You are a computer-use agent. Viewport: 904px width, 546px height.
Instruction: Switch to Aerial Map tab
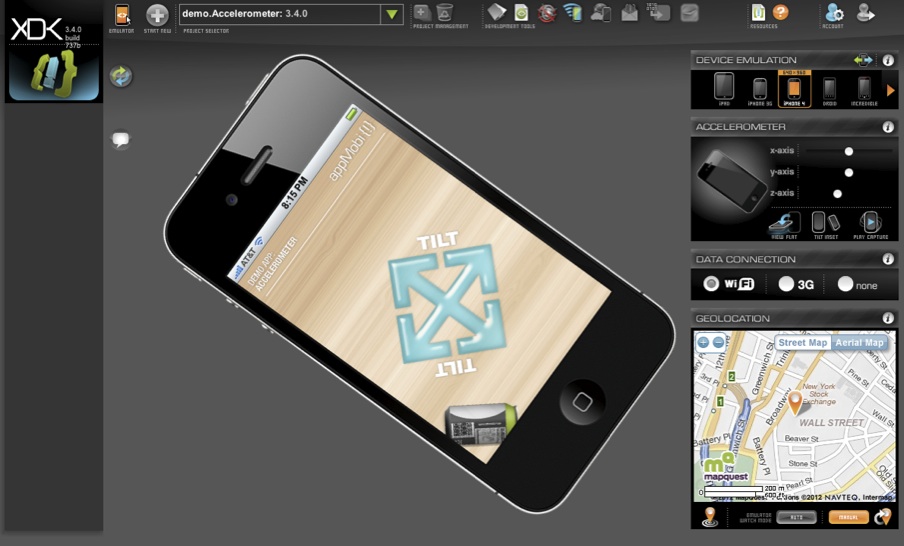[860, 342]
